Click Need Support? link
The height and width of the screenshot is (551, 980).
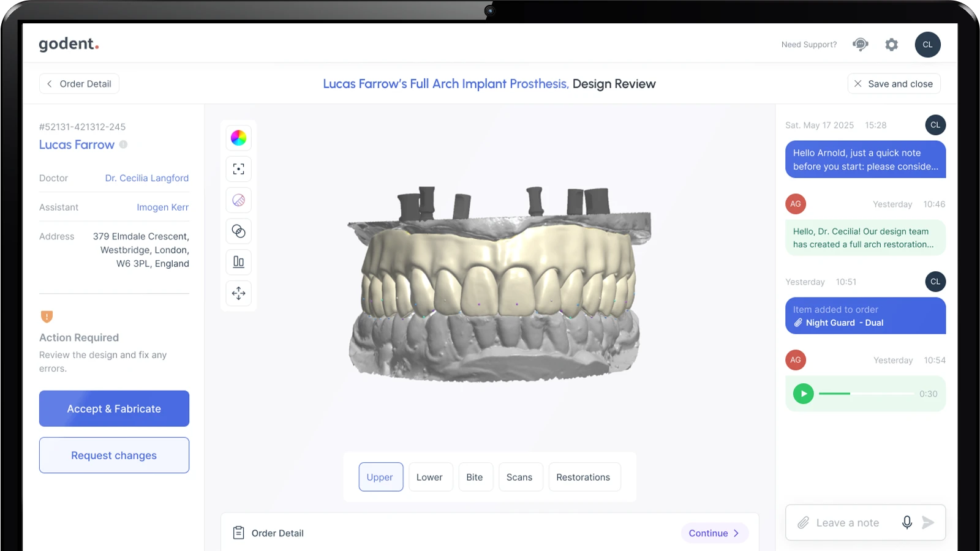coord(809,45)
